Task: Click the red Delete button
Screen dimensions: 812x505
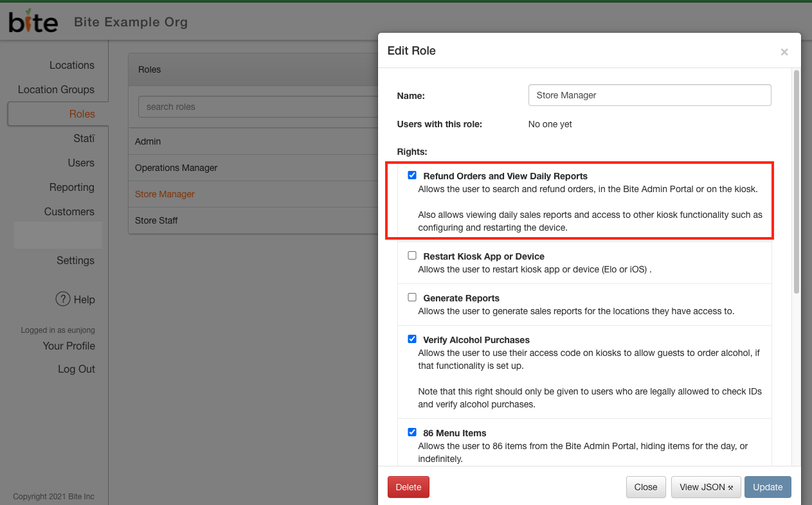Action: 408,487
